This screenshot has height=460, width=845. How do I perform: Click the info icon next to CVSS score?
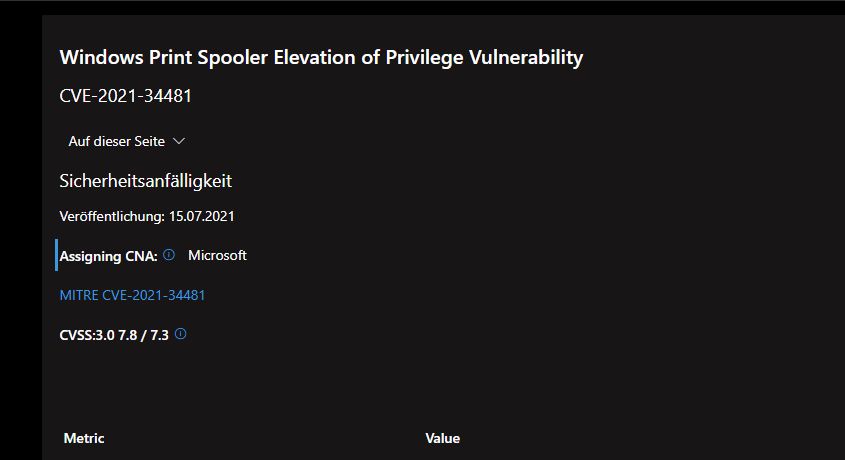click(181, 334)
